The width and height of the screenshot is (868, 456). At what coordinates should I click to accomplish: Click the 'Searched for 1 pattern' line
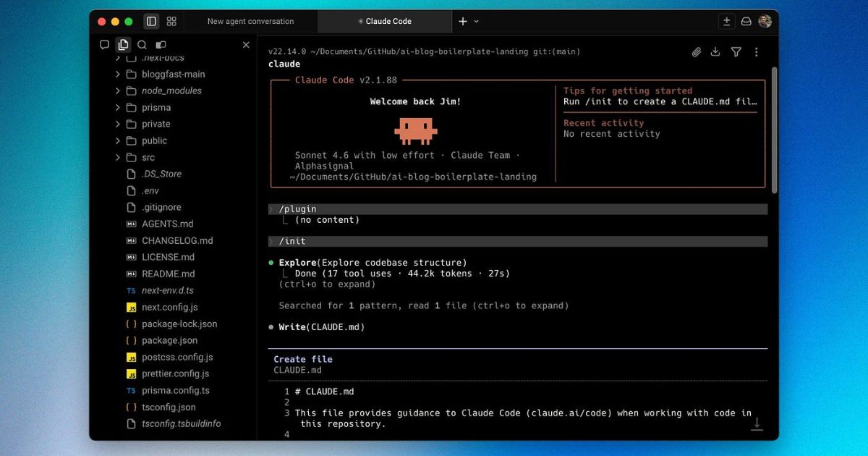[424, 306]
